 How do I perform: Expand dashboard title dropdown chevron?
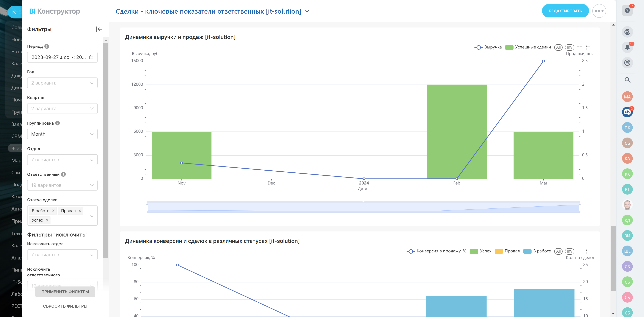(307, 12)
